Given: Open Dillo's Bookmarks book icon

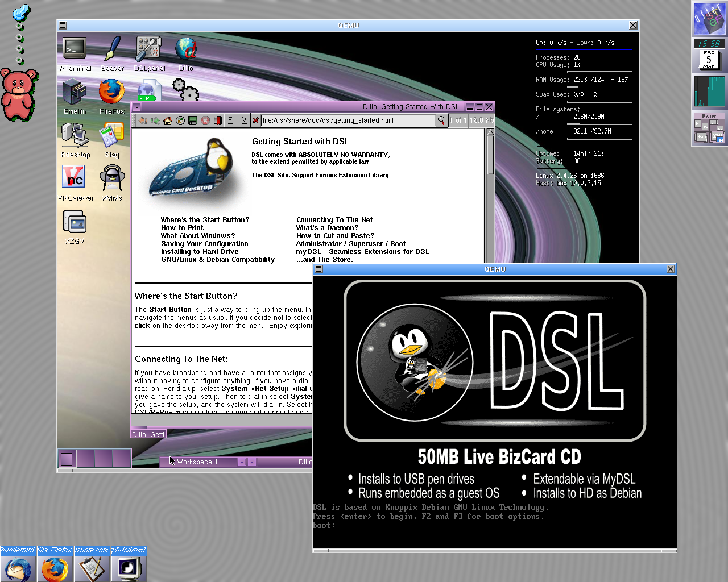Looking at the screenshot, I should coord(217,120).
